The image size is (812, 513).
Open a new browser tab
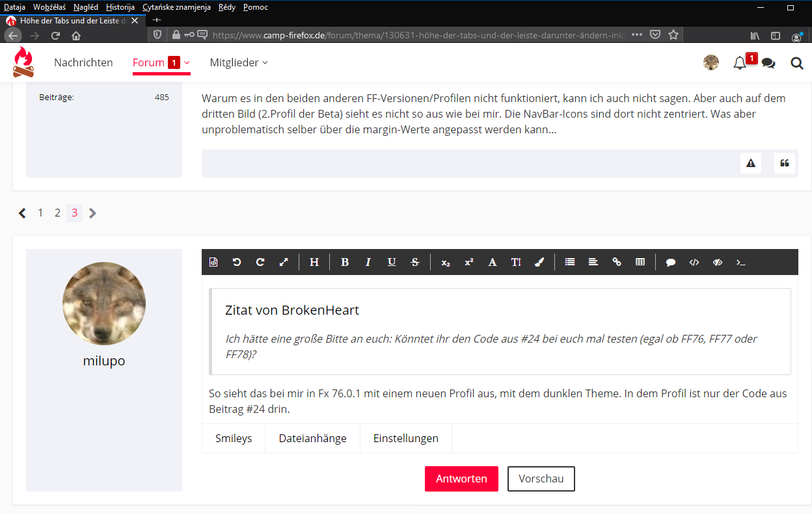(156, 20)
